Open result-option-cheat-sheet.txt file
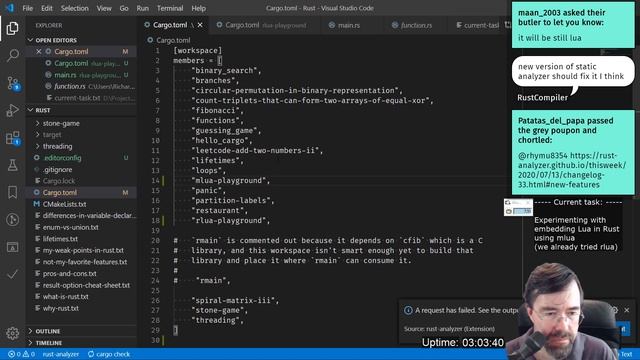The image size is (640, 360). click(x=87, y=285)
